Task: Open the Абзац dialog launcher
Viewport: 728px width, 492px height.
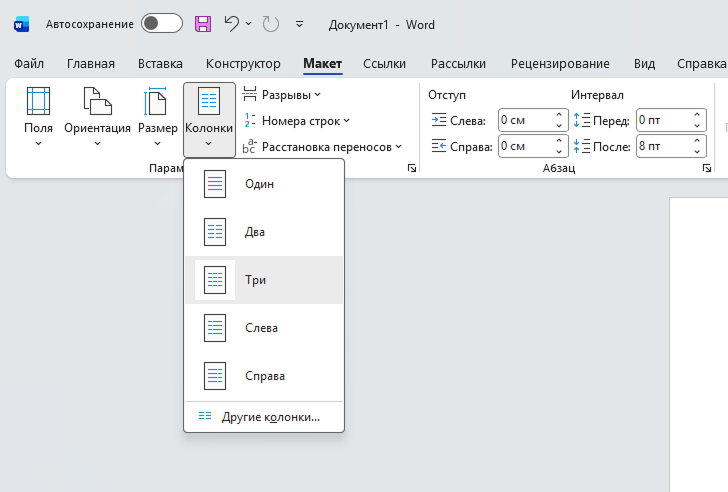Action: pyautogui.click(x=707, y=168)
